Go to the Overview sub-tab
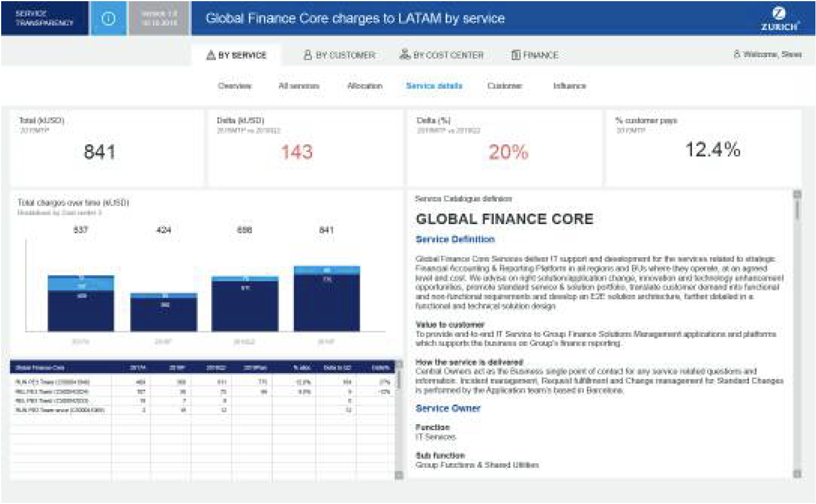816x504 pixels. click(235, 86)
